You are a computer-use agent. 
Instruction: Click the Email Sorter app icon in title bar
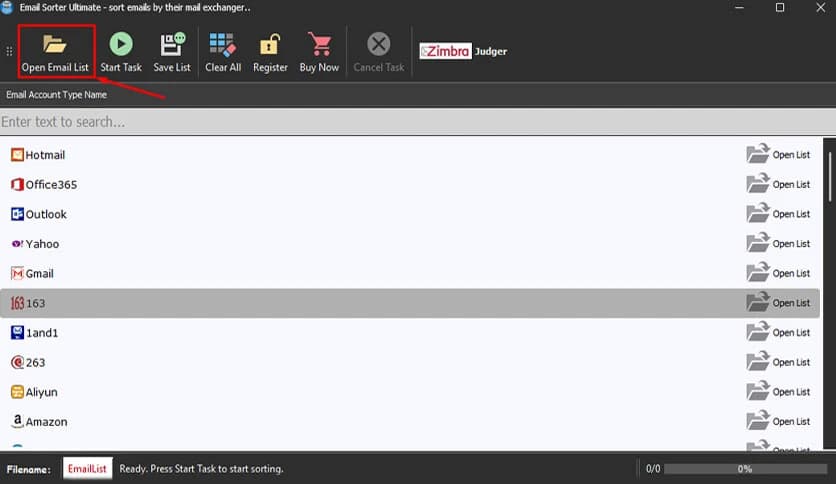(x=6, y=7)
